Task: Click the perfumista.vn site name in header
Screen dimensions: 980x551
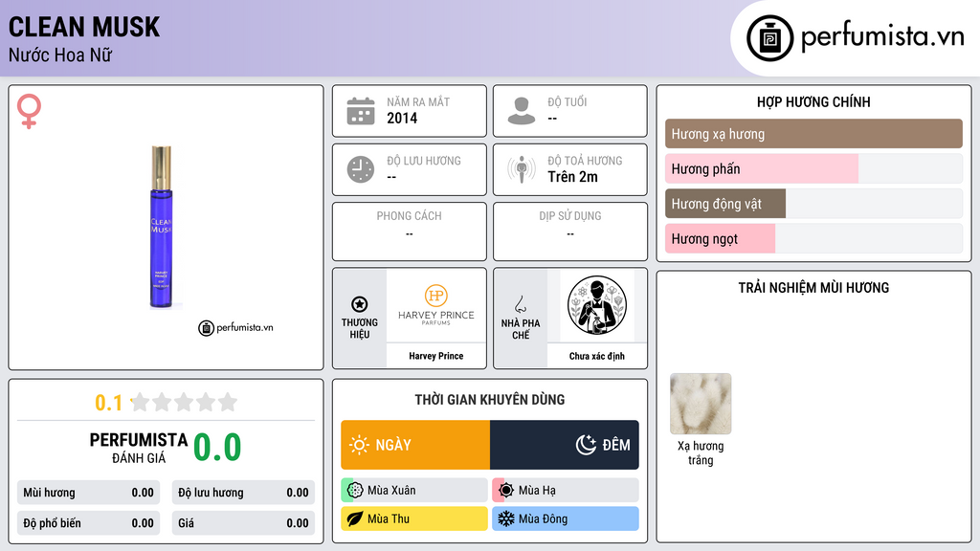Action: (882, 37)
